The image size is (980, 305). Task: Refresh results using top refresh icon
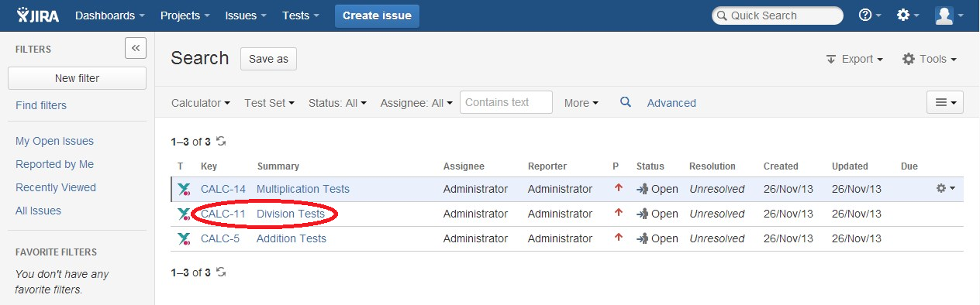pos(221,142)
